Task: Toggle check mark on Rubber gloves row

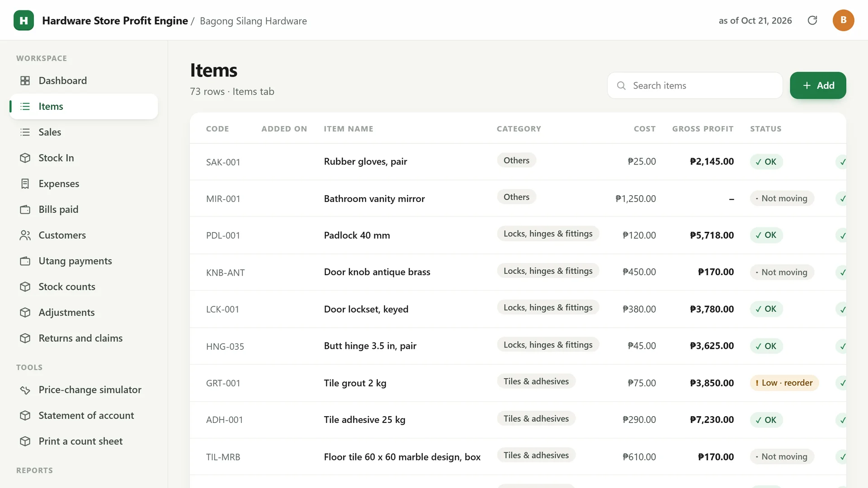Action: click(841, 162)
